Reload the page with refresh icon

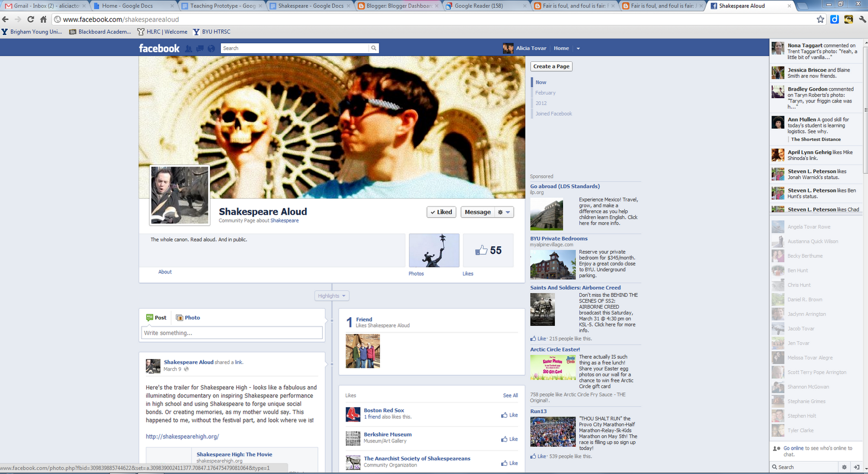tap(30, 19)
